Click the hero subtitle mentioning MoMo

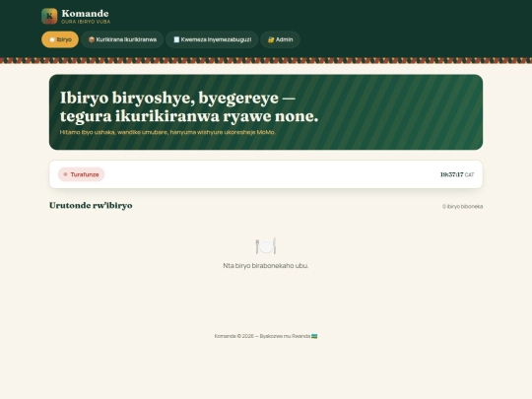[167, 132]
